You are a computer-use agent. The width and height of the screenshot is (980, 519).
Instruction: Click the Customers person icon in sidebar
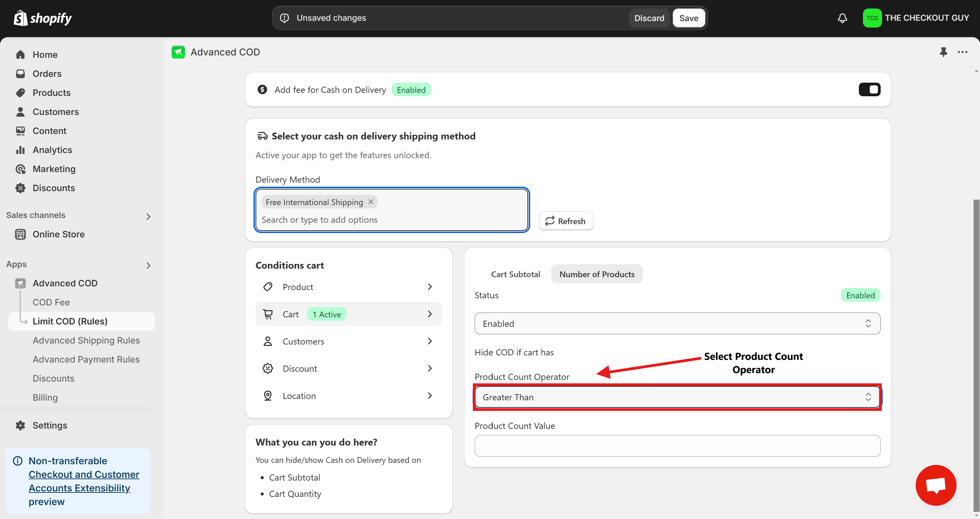tap(20, 112)
